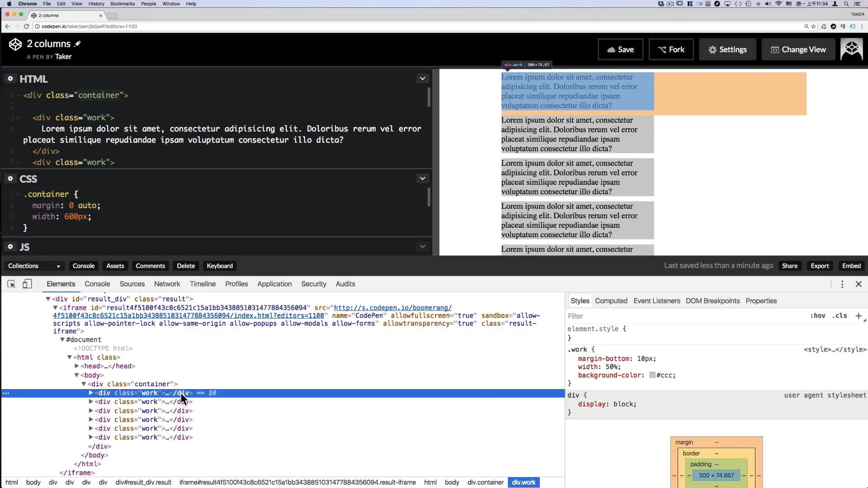Click the HTML editor settings gear
The width and height of the screenshot is (868, 488).
[10, 79]
